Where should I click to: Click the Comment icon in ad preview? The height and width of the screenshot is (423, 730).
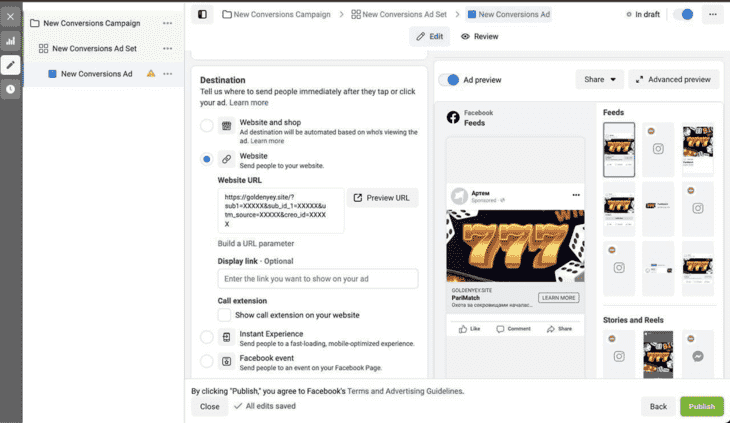click(x=500, y=329)
